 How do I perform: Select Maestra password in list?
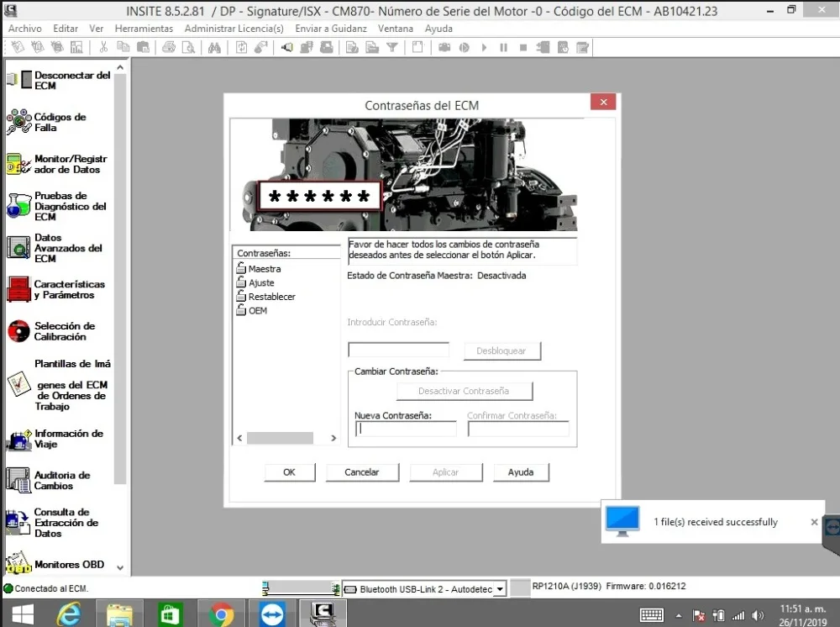coord(258,268)
